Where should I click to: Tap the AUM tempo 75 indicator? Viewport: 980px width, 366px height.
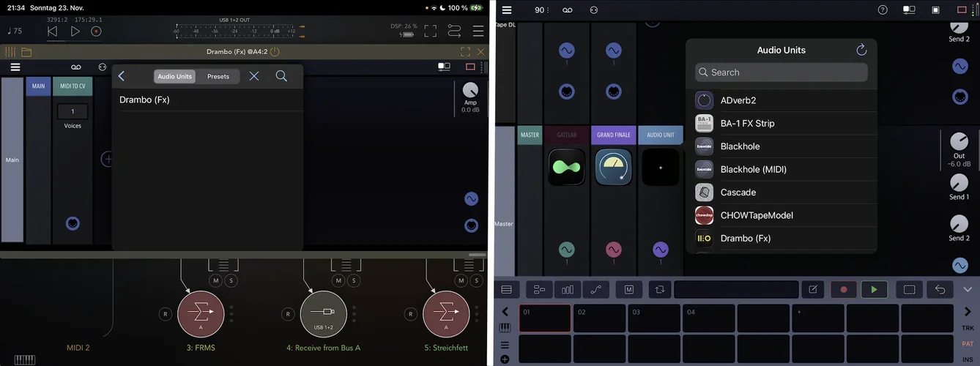15,31
